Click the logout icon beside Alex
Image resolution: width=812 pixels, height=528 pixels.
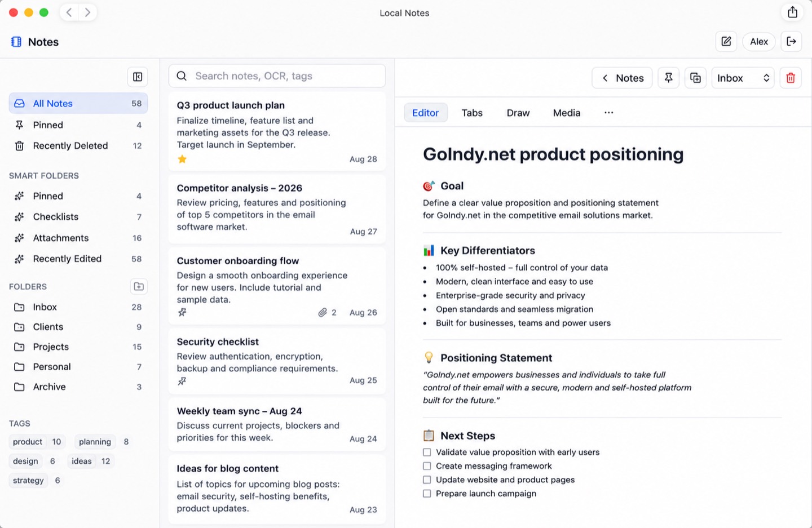[x=791, y=41]
